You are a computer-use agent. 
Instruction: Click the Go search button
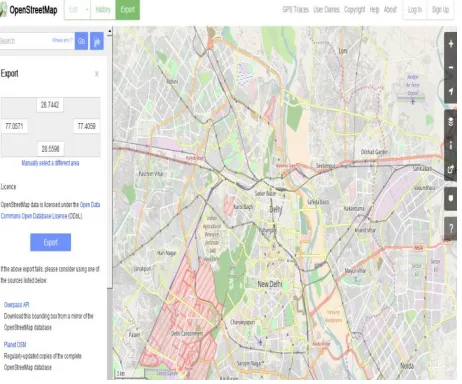coord(81,41)
